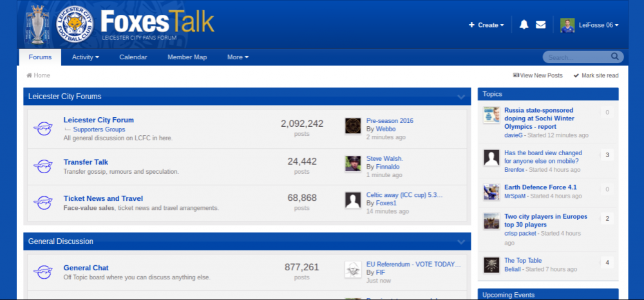
Task: Open the Celtic away (ICC cup) topic
Action: pyautogui.click(x=404, y=195)
